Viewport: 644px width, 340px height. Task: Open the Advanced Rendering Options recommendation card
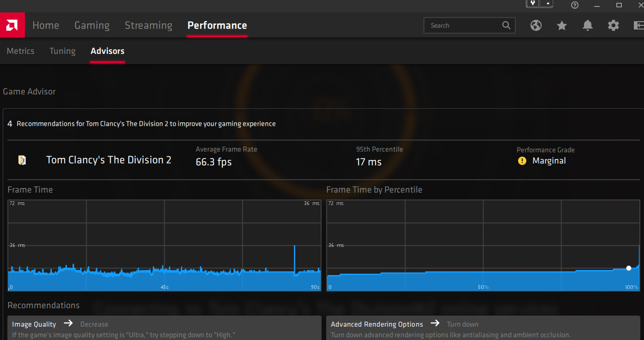point(483,328)
